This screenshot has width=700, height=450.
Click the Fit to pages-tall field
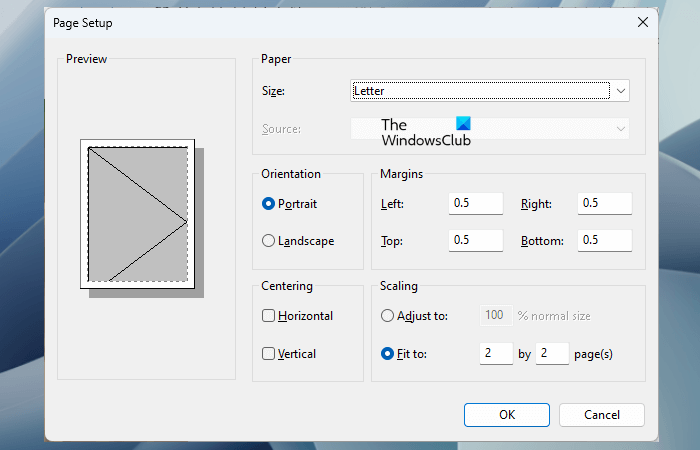552,354
